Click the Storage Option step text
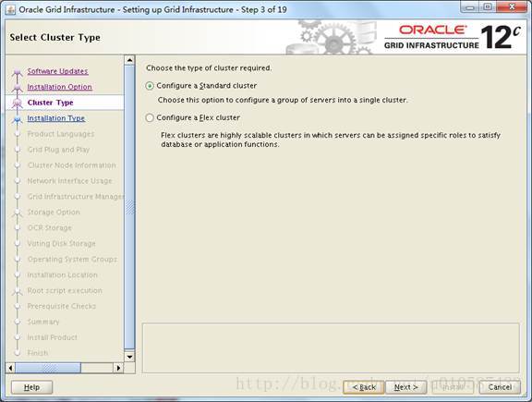532x402 pixels. coord(54,213)
